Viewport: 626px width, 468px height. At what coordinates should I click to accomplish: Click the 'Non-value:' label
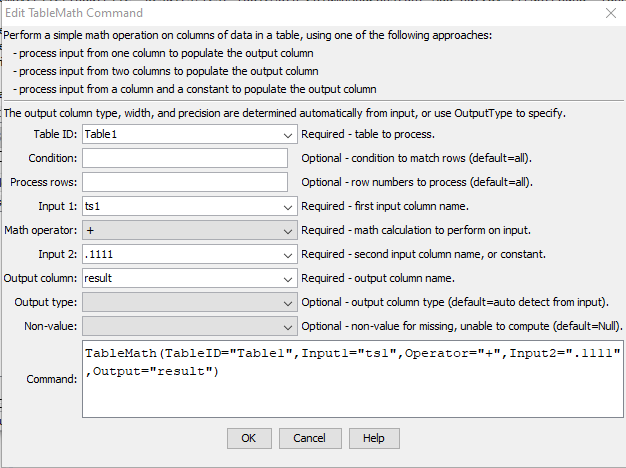point(51,326)
